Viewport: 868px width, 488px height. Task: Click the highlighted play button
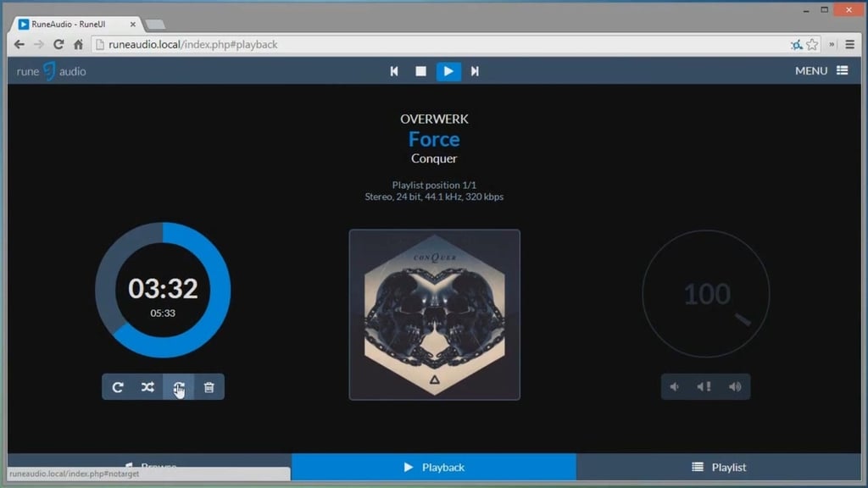448,71
